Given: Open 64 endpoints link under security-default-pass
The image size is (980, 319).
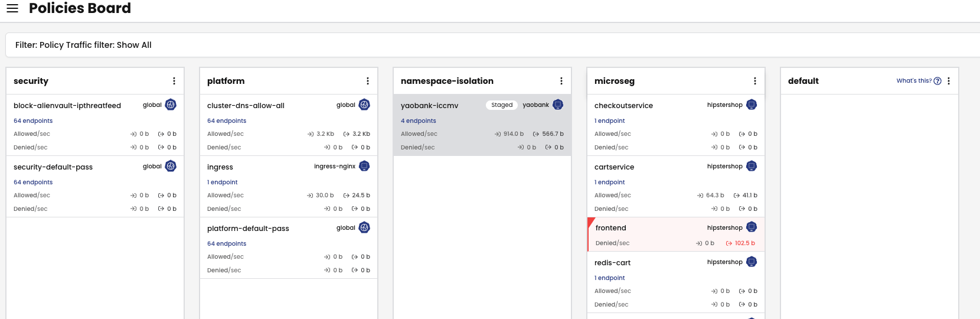Looking at the screenshot, I should point(33,182).
